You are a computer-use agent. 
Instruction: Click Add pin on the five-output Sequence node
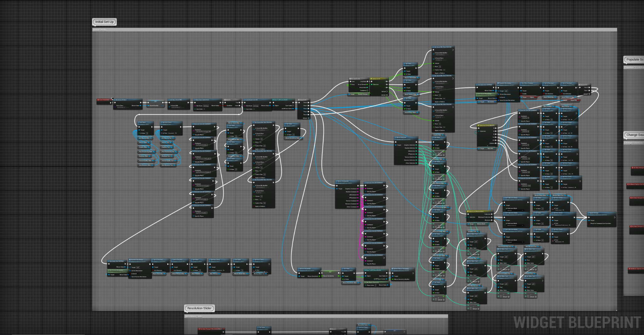305,118
